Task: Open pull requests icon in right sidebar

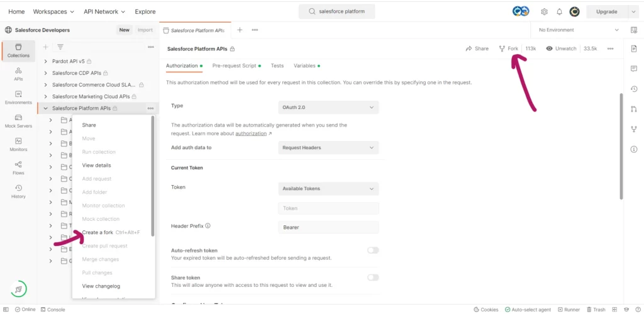Action: tap(634, 109)
